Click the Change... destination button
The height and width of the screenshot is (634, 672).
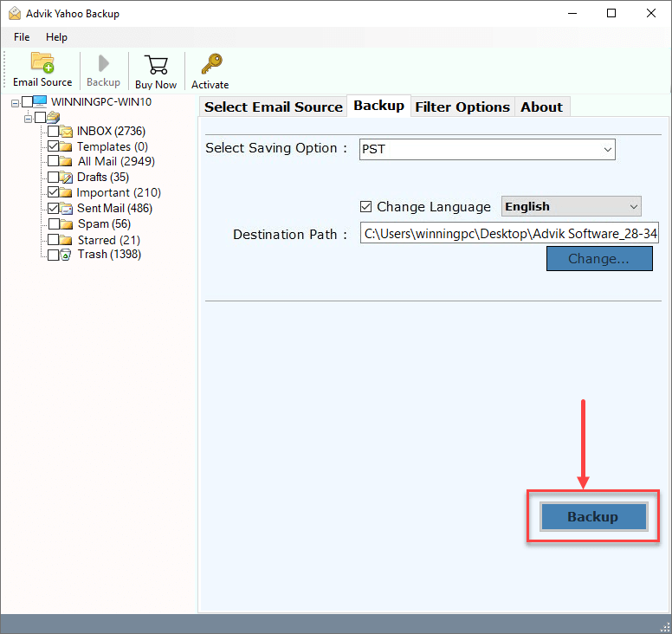tap(599, 258)
